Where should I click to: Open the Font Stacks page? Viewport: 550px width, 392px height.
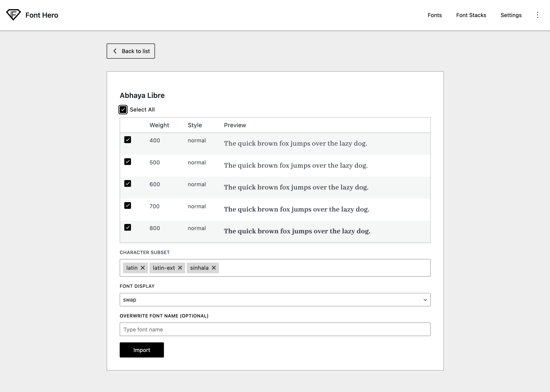tap(471, 15)
